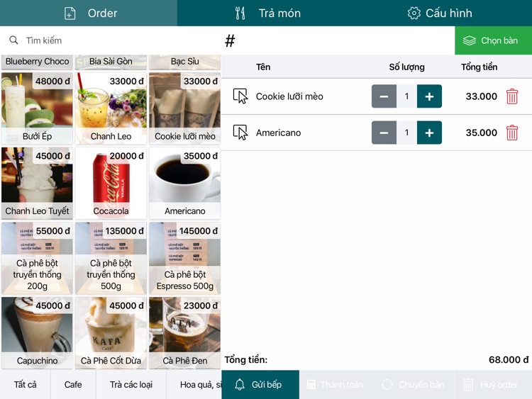Switch to the Trả món tab
Screen dimensions: 532x399
click(x=268, y=13)
